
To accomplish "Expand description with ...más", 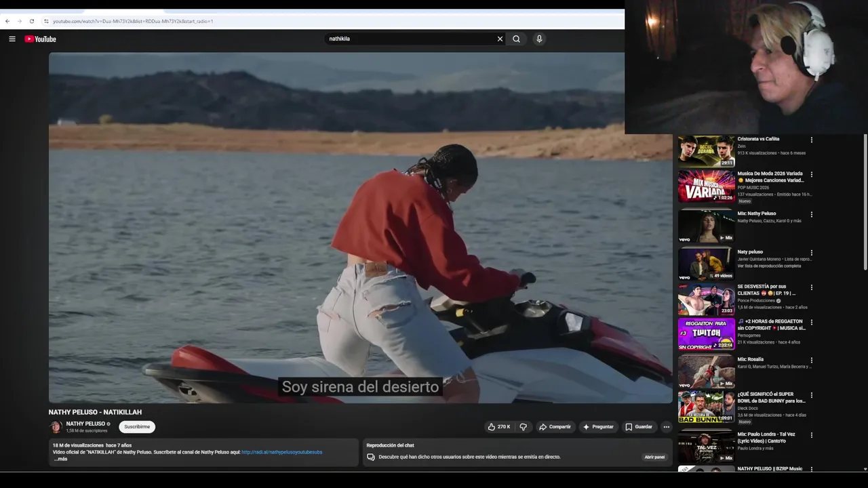I will point(60,459).
